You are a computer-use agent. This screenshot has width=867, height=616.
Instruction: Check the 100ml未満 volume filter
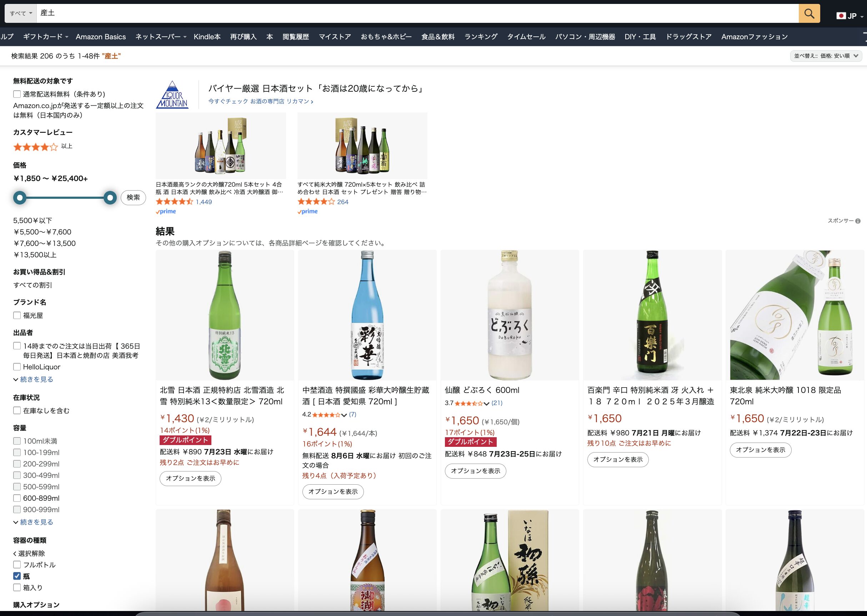point(17,441)
